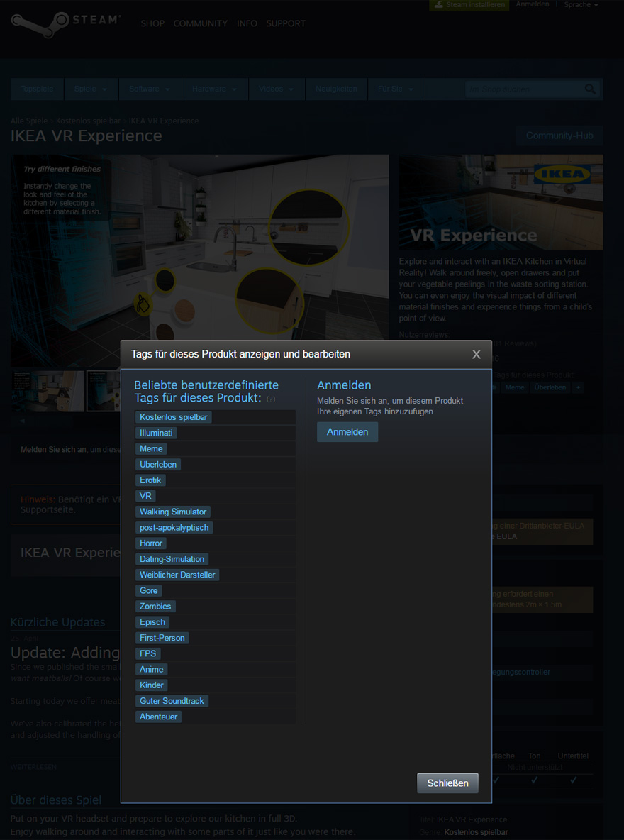Viewport: 624px width, 840px height.
Task: Click the 'Anime' tag
Action: pos(152,670)
